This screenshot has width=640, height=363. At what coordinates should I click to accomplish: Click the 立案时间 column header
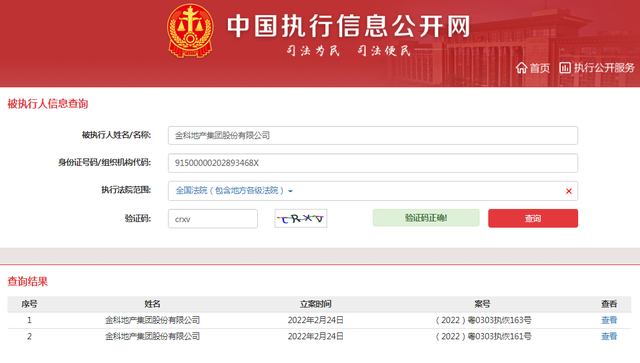tap(316, 304)
